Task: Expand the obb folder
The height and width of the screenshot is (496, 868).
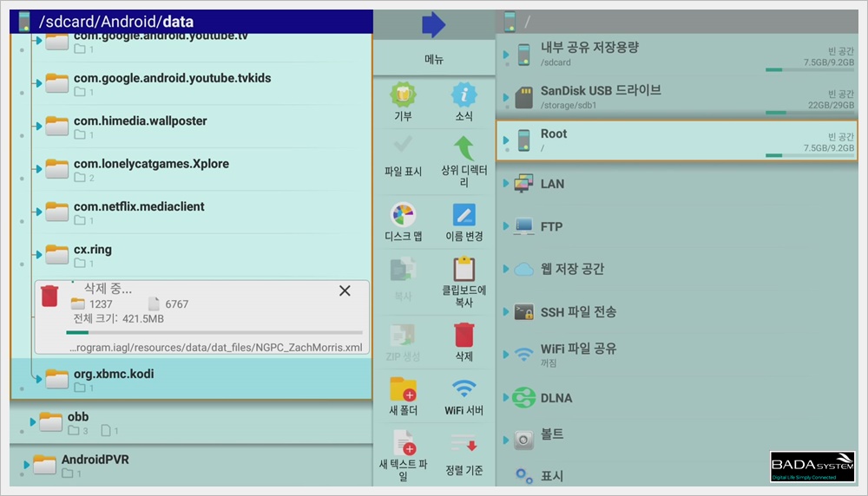Action: point(33,422)
